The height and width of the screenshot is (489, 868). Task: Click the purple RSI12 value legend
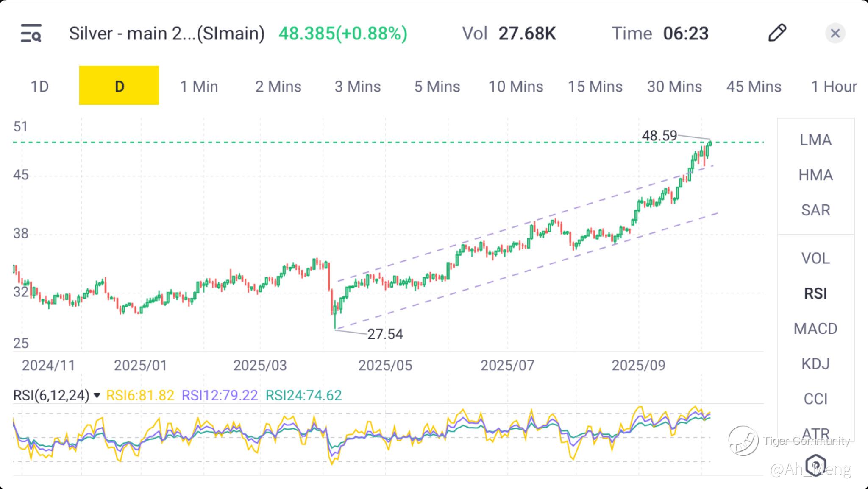[x=220, y=396]
